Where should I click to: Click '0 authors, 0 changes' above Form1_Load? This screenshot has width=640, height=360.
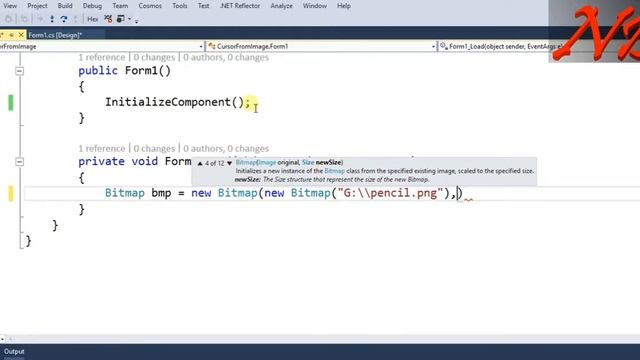click(226, 148)
